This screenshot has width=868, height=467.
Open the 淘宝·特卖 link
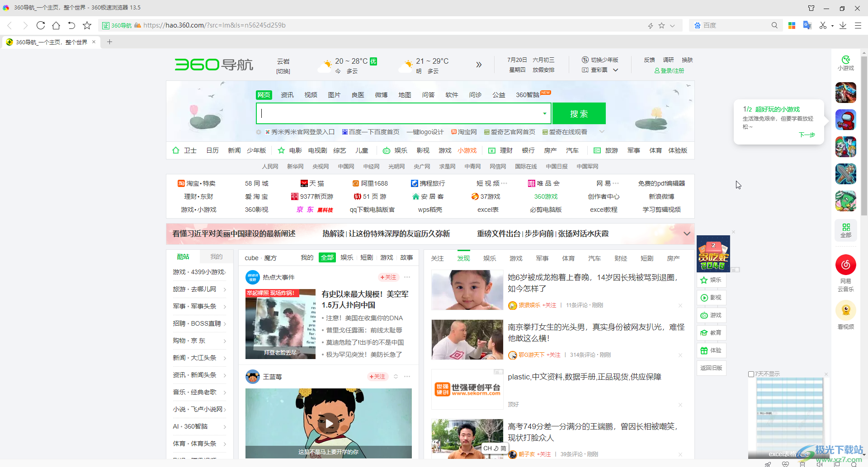pyautogui.click(x=197, y=183)
